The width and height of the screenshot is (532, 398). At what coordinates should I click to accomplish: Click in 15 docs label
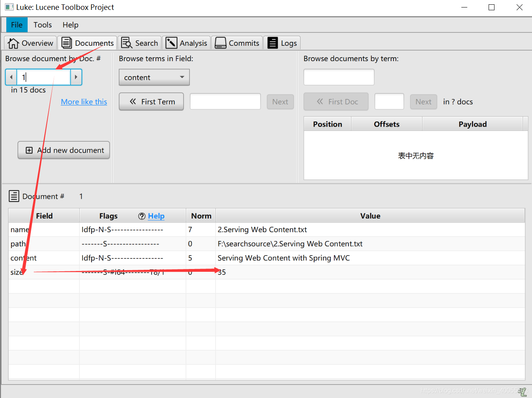click(28, 90)
